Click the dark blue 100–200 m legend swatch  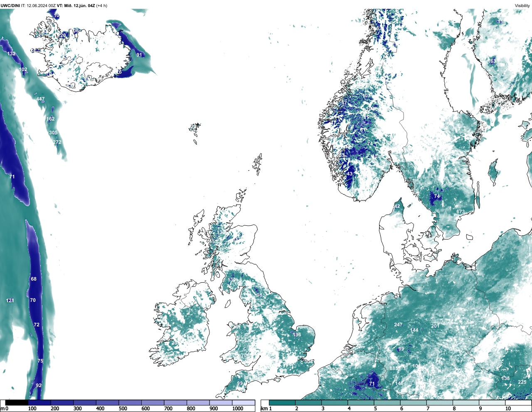coord(39,402)
